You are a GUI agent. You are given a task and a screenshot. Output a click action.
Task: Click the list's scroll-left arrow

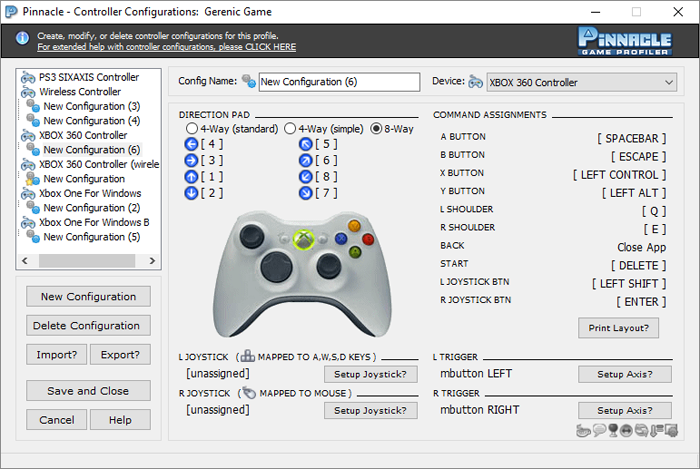[25, 261]
